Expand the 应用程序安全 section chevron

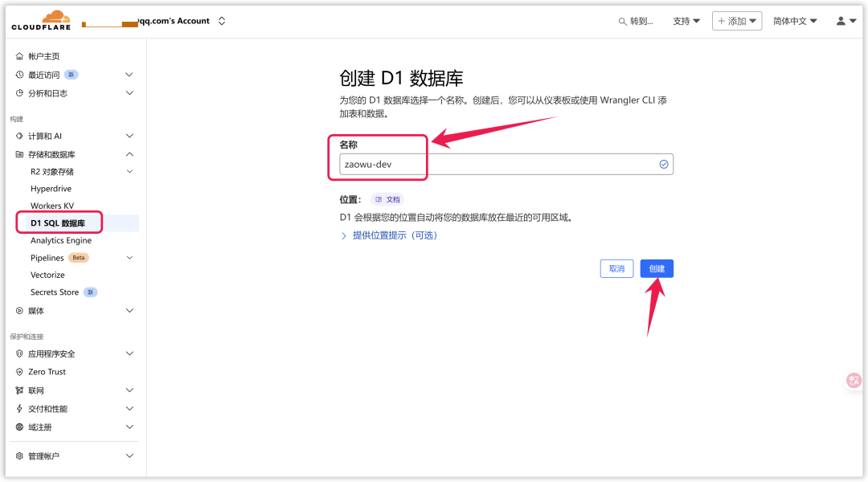pos(129,353)
